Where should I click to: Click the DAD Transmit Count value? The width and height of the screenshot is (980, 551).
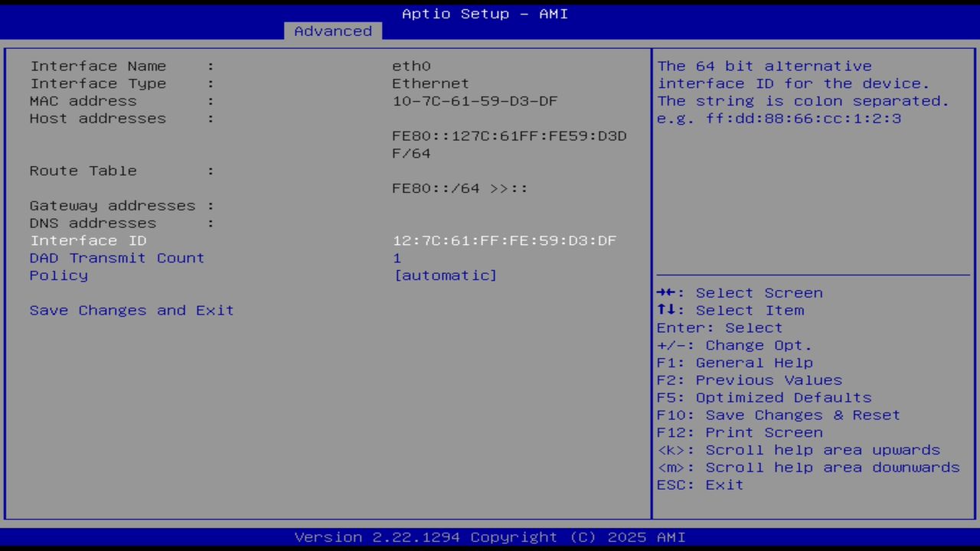397,258
